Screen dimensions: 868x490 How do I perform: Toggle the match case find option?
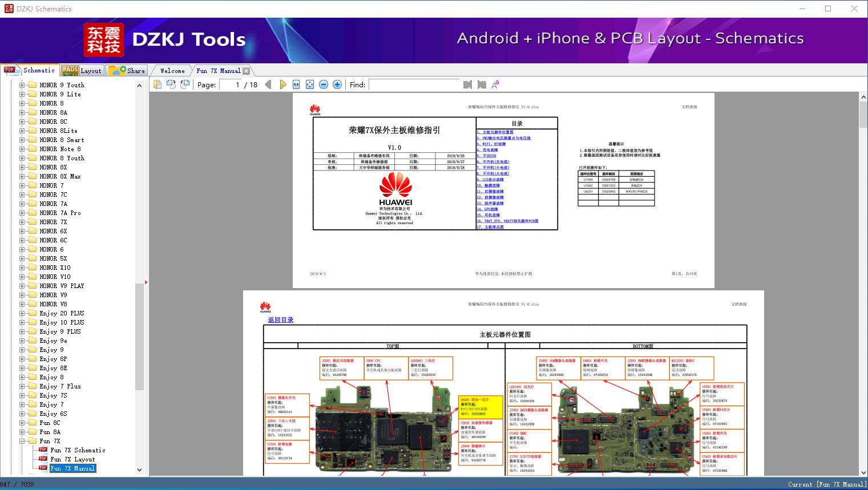(495, 84)
